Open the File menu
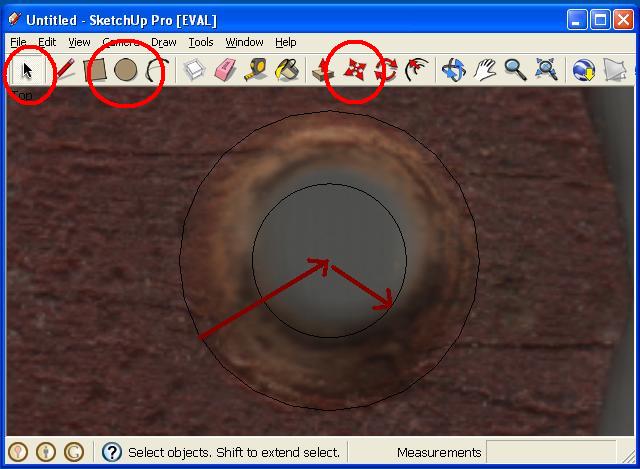 [18, 43]
